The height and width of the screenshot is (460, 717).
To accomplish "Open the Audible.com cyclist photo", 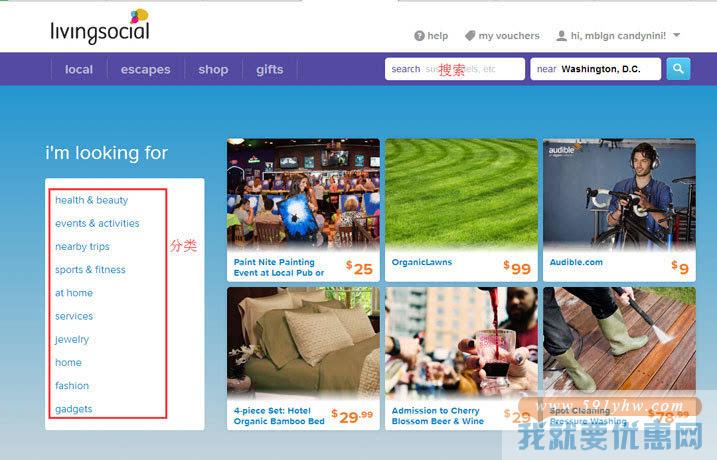I will 619,195.
